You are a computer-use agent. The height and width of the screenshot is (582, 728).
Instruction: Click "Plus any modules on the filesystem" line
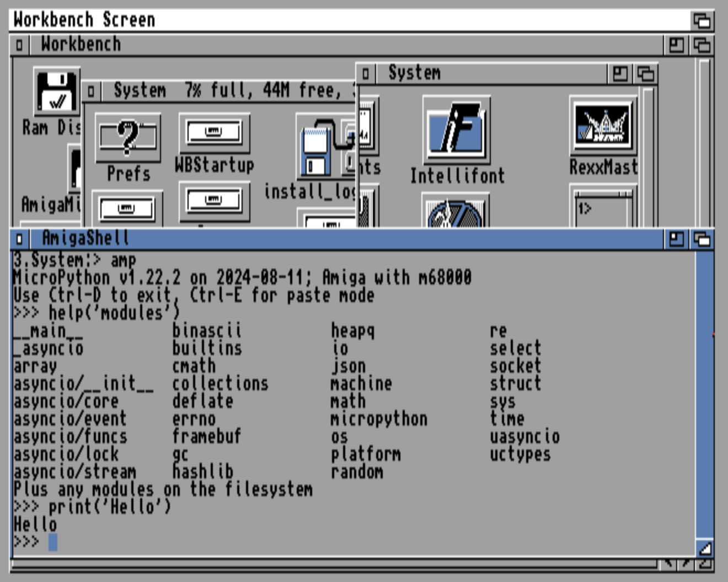(163, 489)
